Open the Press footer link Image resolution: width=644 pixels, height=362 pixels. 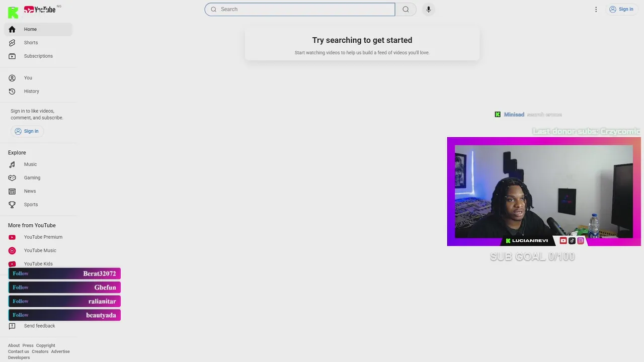click(x=28, y=345)
